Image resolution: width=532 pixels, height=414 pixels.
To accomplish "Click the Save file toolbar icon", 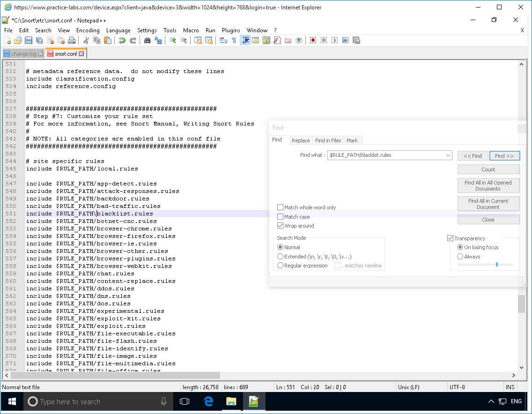I will 29,41.
